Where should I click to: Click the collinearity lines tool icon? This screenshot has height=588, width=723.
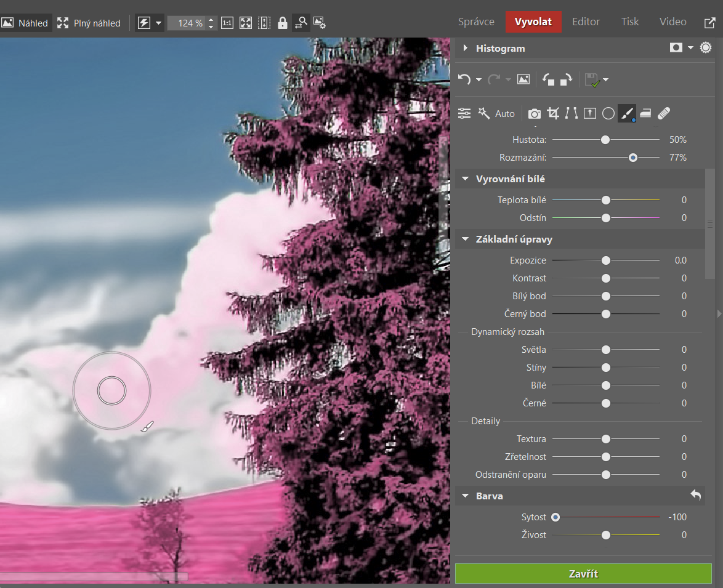coord(572,113)
